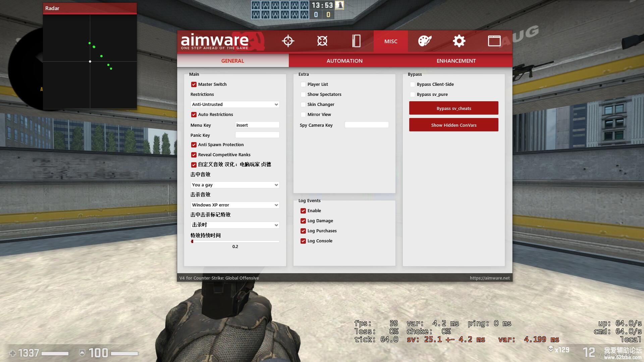The width and height of the screenshot is (644, 362).
Task: Switch to the ENHANCEMENT sub-tab
Action: 456,61
